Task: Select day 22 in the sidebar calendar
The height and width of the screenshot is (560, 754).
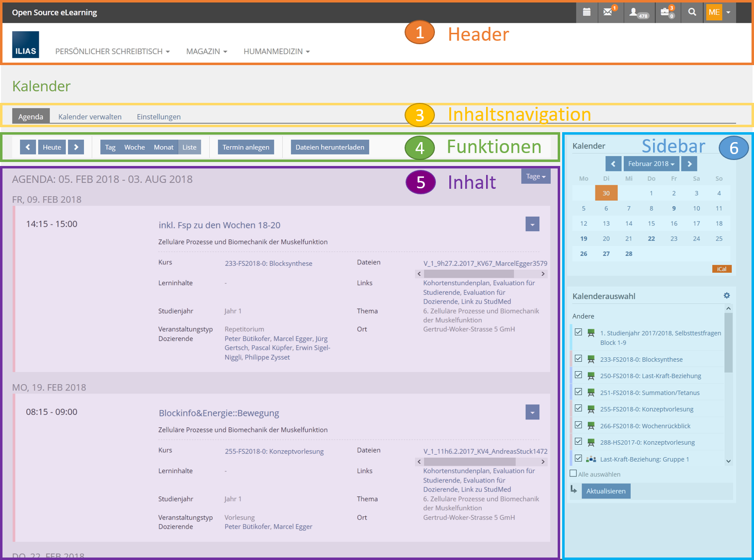Action: click(x=651, y=239)
